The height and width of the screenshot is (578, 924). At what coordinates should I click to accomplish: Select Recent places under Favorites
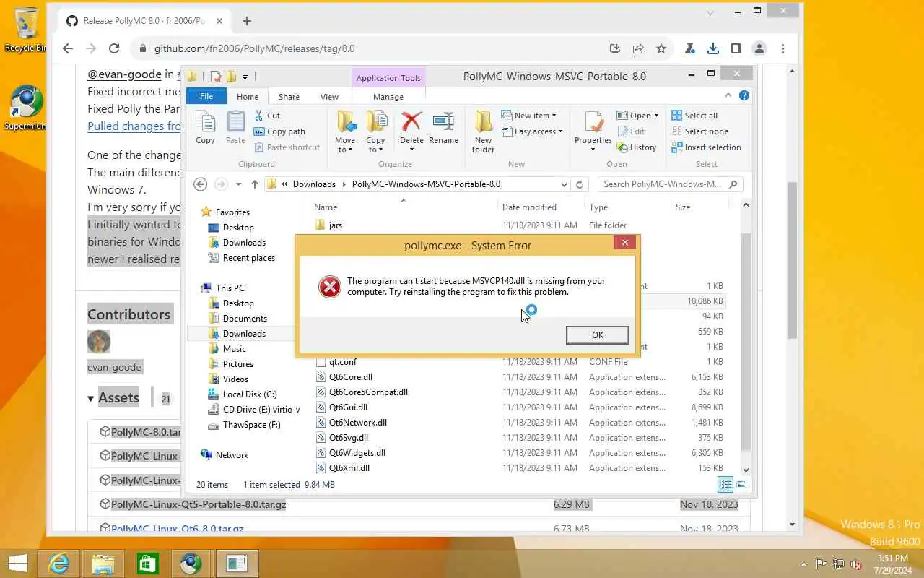(x=248, y=258)
